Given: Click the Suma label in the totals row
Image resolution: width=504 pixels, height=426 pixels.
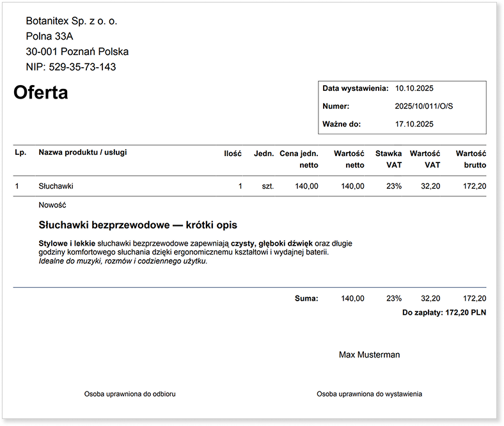Looking at the screenshot, I should [306, 298].
